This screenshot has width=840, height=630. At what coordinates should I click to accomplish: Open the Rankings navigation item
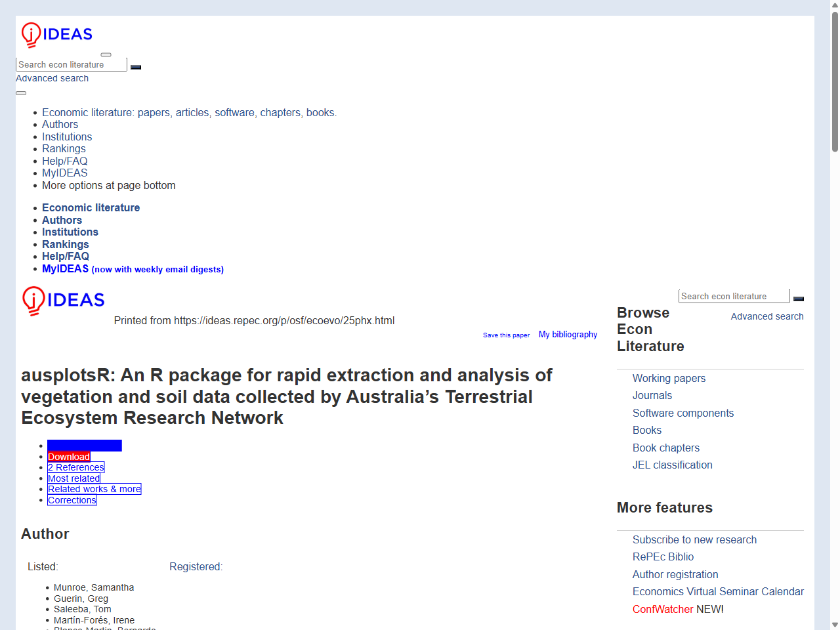point(64,148)
